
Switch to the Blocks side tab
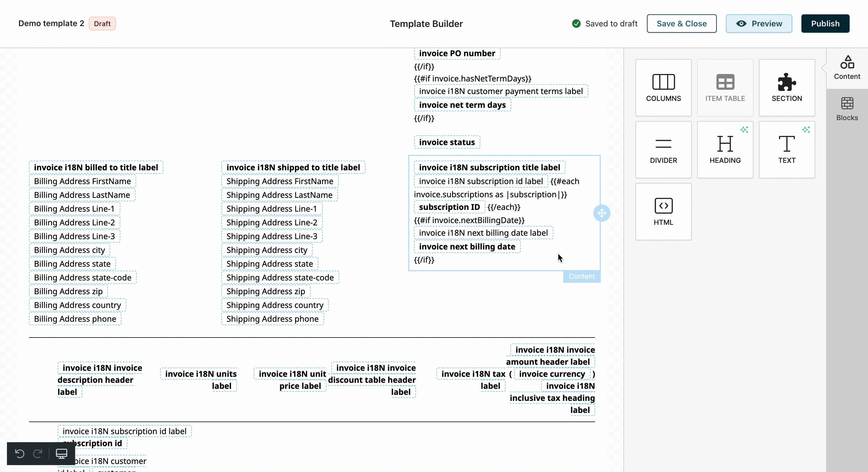pyautogui.click(x=847, y=109)
